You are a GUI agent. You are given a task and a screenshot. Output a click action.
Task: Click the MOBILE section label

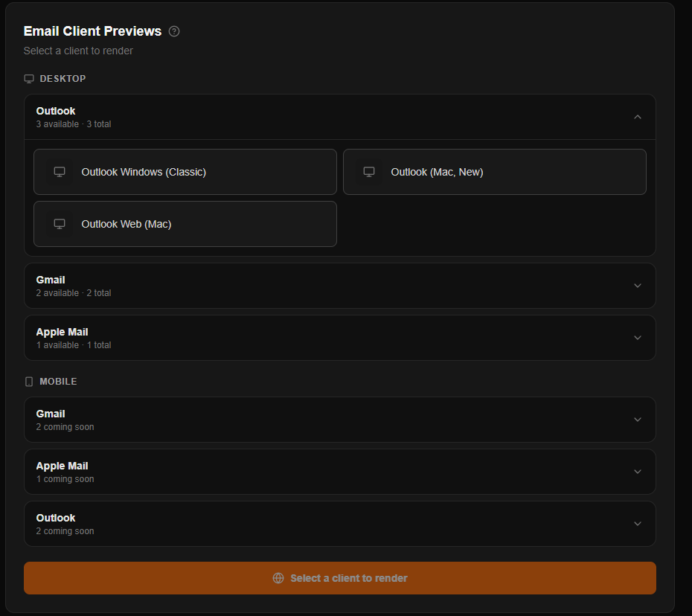(58, 381)
